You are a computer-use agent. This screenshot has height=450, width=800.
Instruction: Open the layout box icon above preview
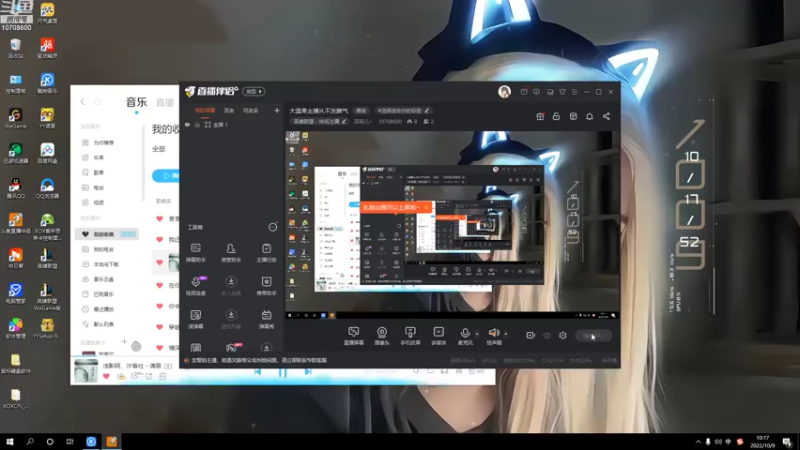pyautogui.click(x=573, y=116)
